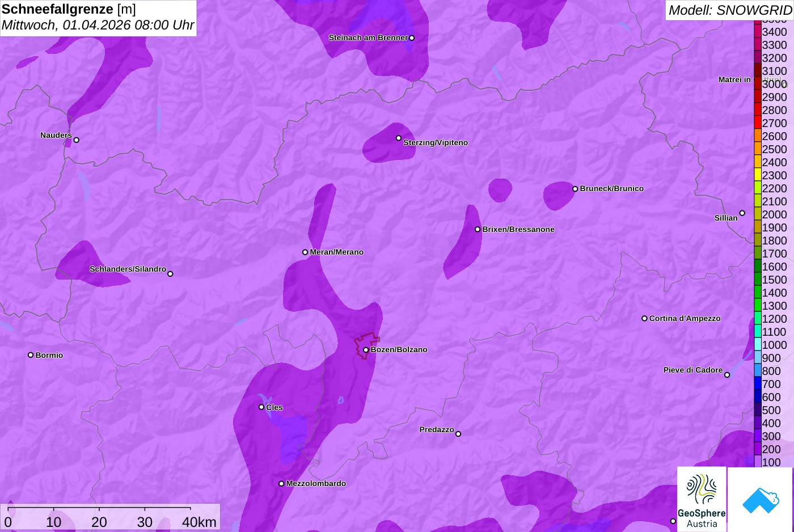Click the Schlanders/Silandro location marker
The width and height of the screenshot is (794, 532).
pos(170,274)
